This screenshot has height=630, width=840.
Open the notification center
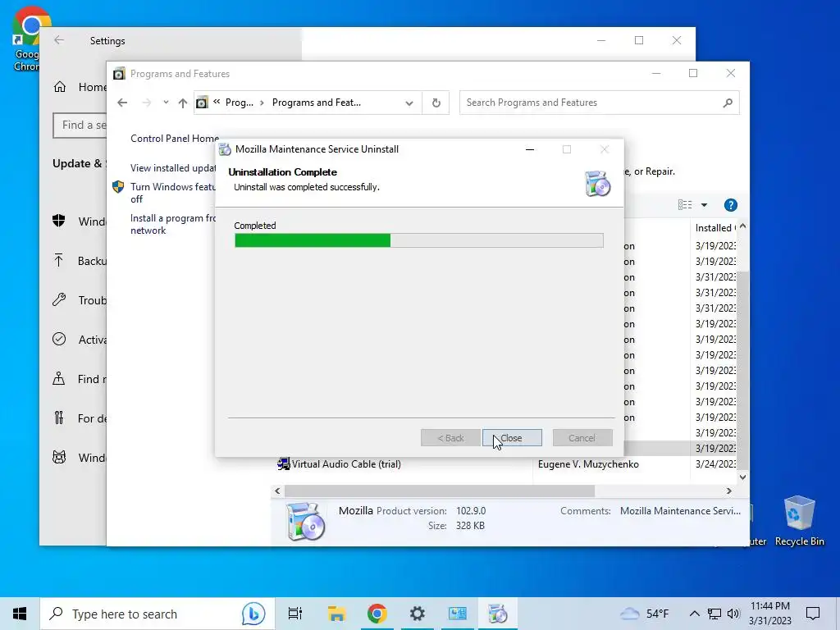[x=813, y=614]
